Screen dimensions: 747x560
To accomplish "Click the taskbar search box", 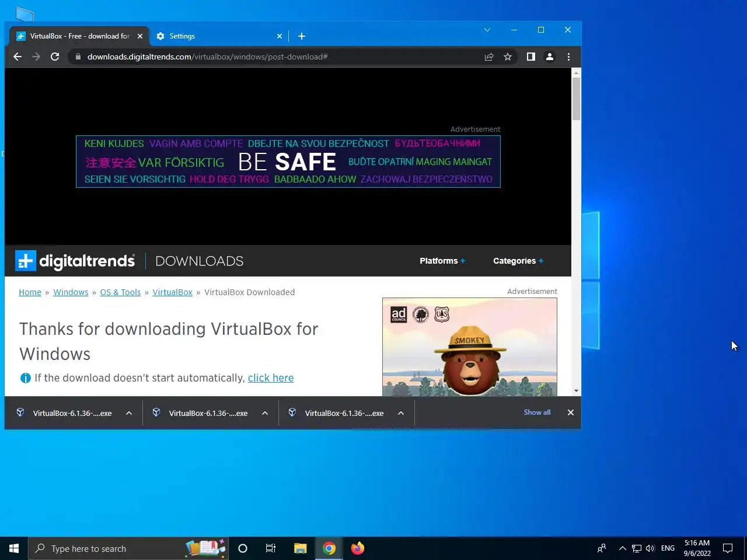I will click(128, 548).
